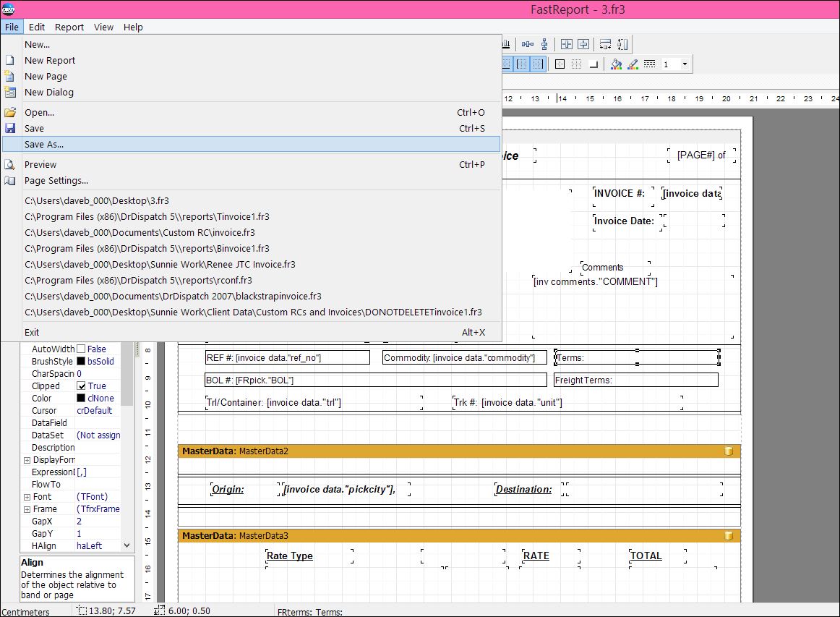Expand the Font property node
Screen dimensions: 840x617
coord(27,497)
